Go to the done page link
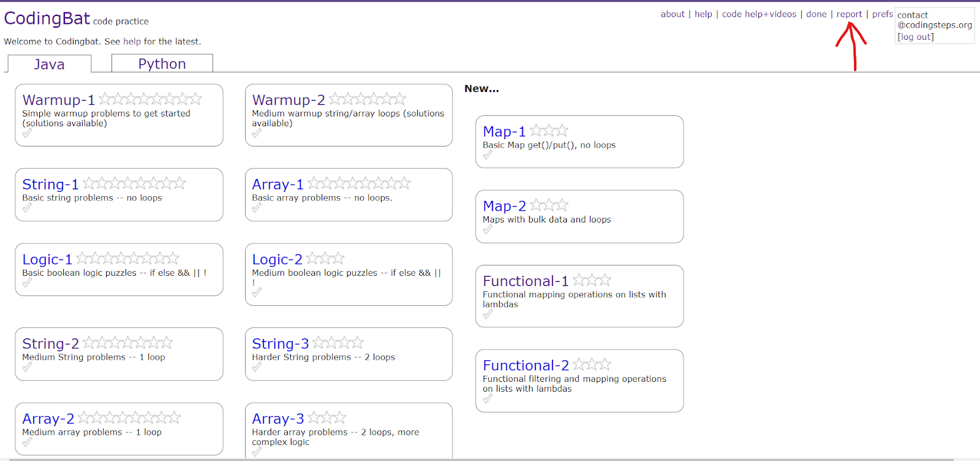980x461 pixels. 816,14
